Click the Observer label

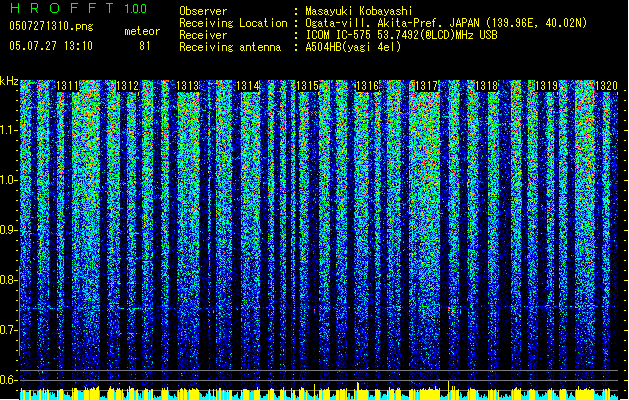pos(203,11)
